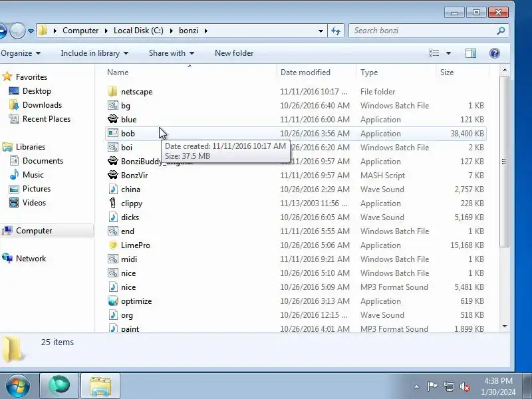
Task: Click the refresh address bar button
Action: click(336, 31)
